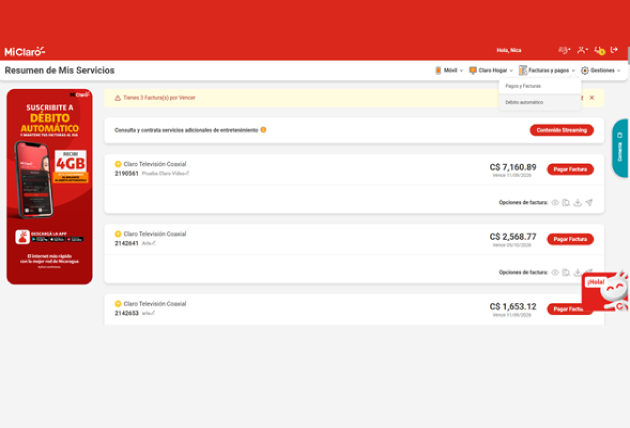The width and height of the screenshot is (630, 428).
Task: Select Pagos y Facturas menu option
Action: click(x=540, y=86)
